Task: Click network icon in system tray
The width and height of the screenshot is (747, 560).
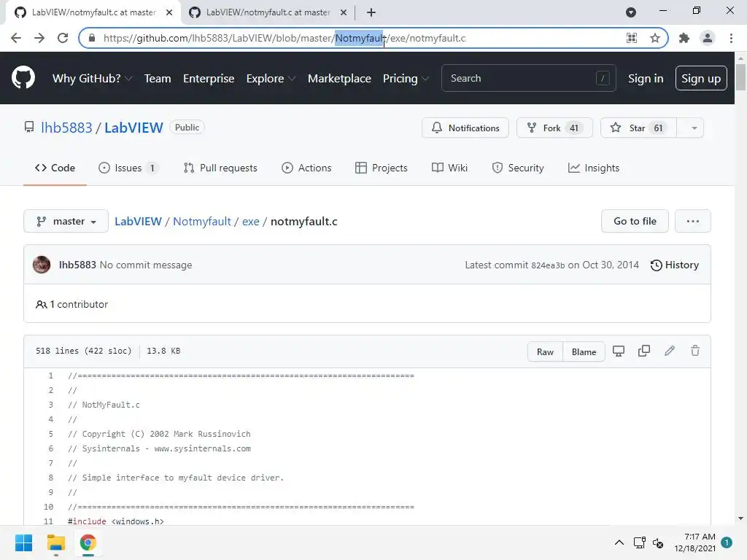Action: pos(639,542)
